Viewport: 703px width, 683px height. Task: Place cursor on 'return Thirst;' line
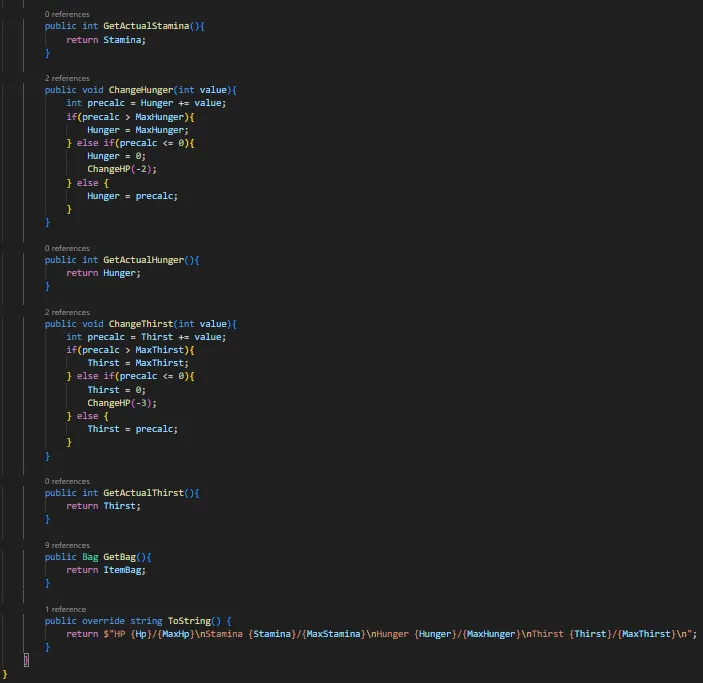coord(103,506)
